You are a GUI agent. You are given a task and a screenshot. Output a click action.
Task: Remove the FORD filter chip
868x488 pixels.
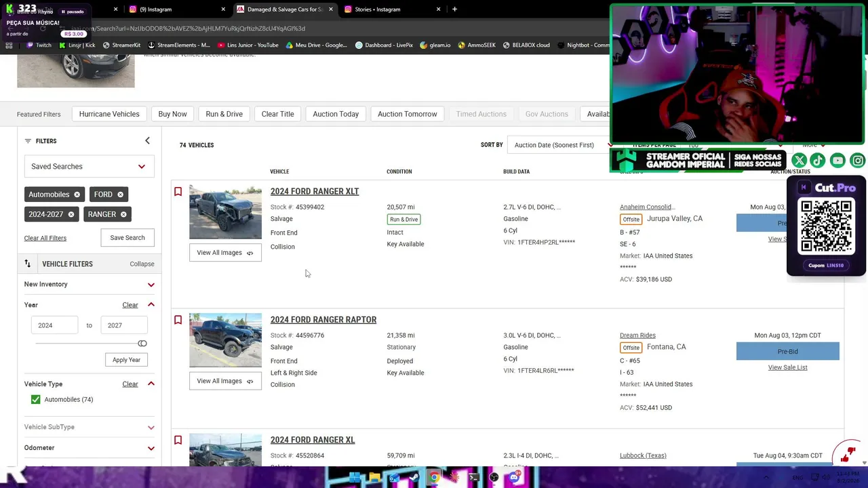tap(120, 195)
